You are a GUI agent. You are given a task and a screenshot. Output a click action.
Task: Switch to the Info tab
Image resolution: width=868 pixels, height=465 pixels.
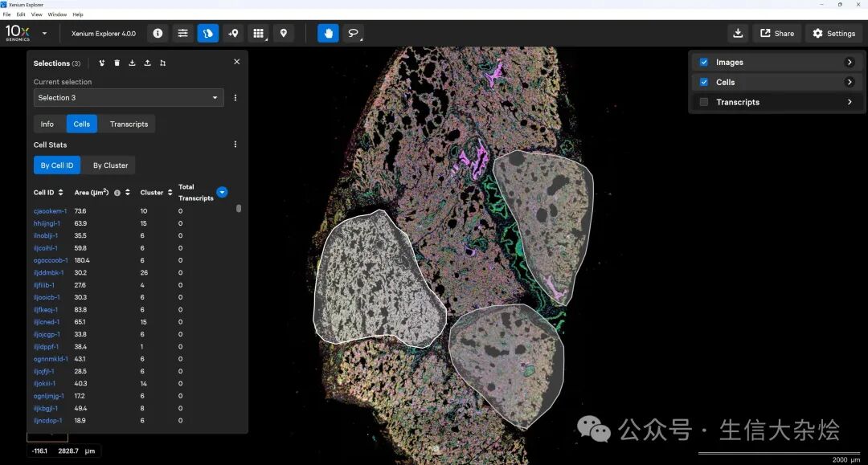[47, 124]
